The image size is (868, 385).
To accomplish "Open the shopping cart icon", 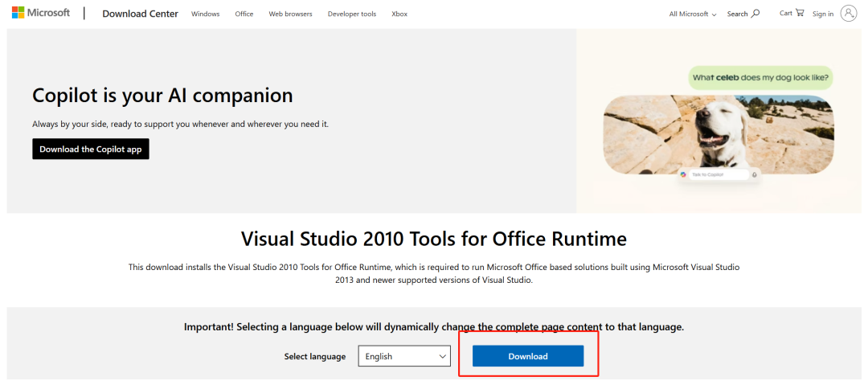I will [799, 13].
